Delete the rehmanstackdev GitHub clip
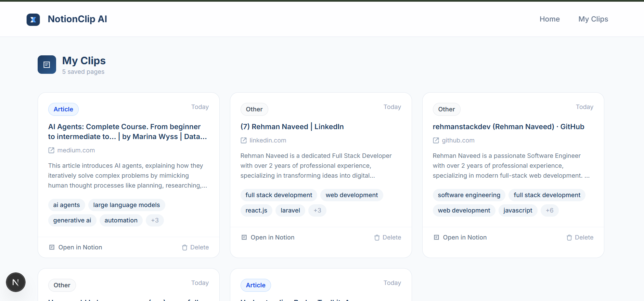 (580, 237)
